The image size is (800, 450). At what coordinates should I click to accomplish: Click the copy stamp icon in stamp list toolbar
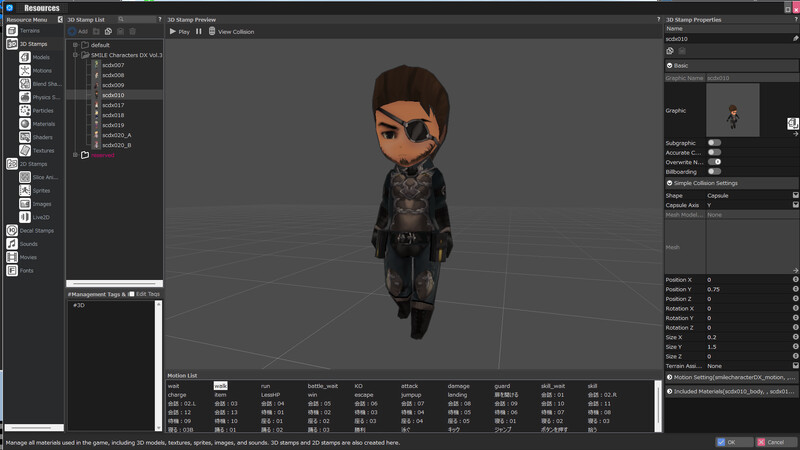(108, 31)
